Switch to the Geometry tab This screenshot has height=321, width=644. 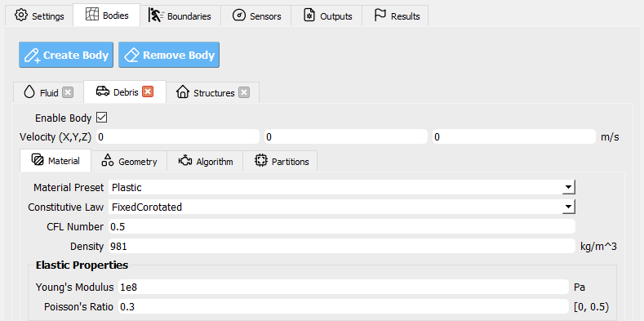coord(129,161)
